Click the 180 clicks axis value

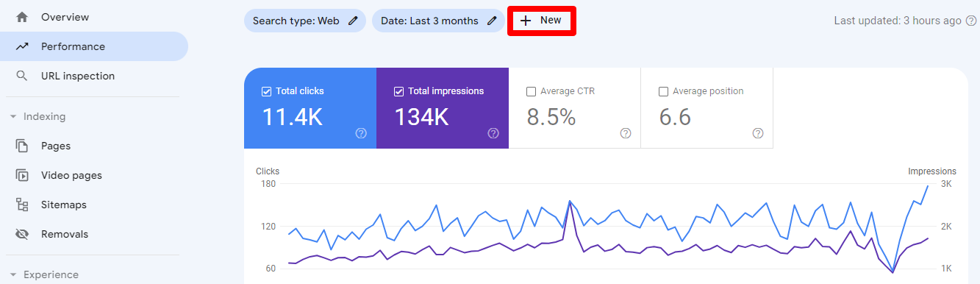pyautogui.click(x=268, y=184)
